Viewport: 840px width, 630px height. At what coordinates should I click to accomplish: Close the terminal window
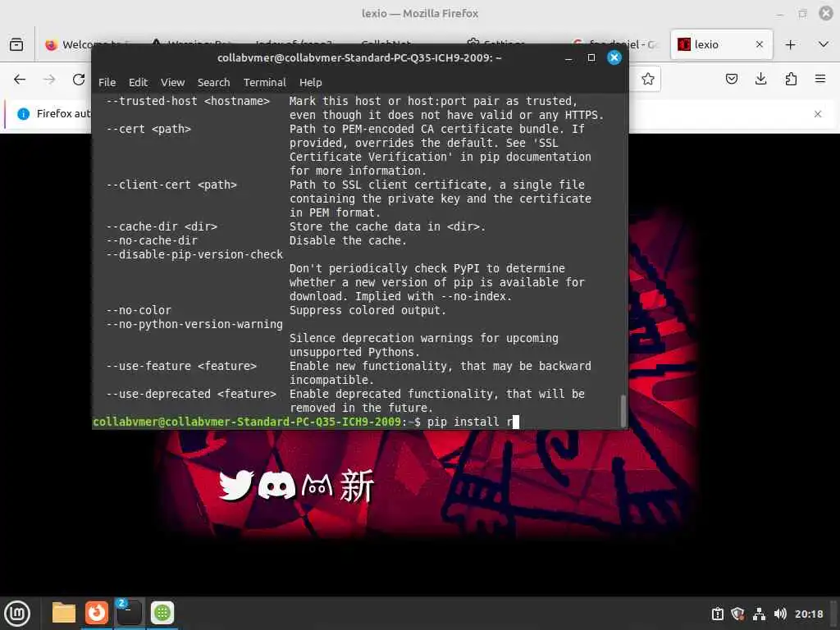pos(614,58)
